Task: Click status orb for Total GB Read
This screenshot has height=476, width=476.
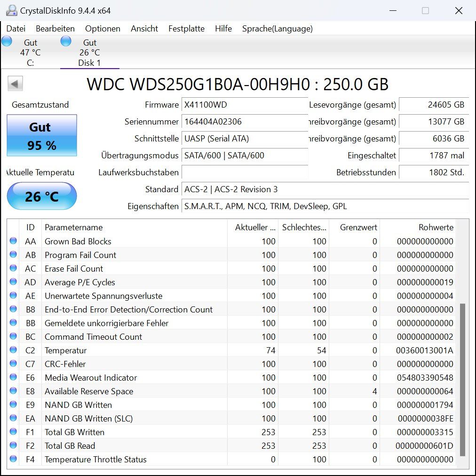Action: 13,445
